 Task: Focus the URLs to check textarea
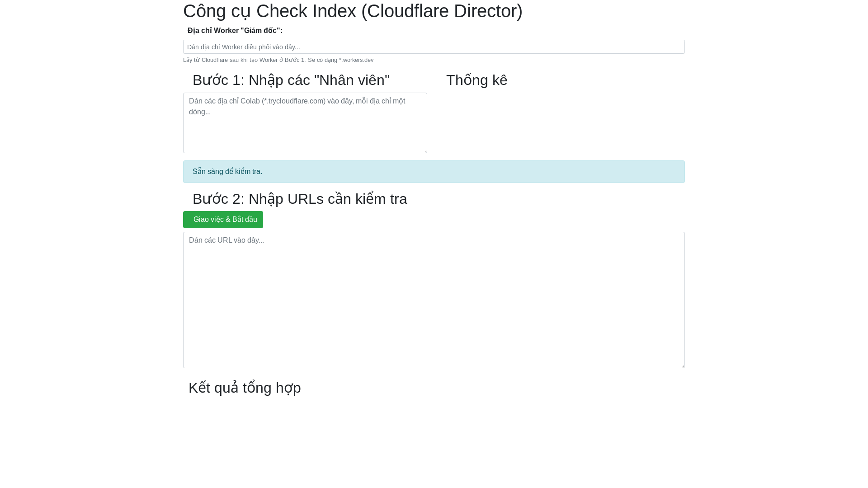click(x=434, y=300)
